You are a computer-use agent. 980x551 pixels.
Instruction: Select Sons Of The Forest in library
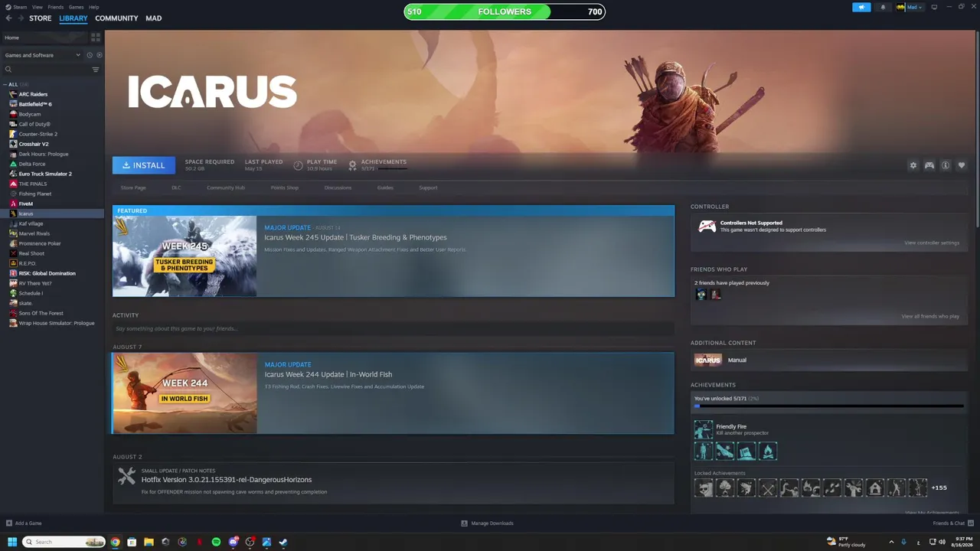click(x=41, y=313)
